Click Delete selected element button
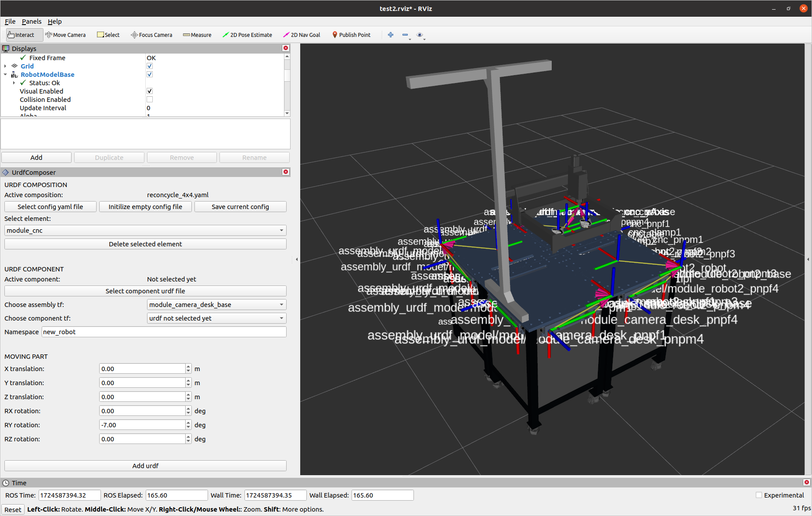Screen dimensions: 812x516 click(145, 244)
